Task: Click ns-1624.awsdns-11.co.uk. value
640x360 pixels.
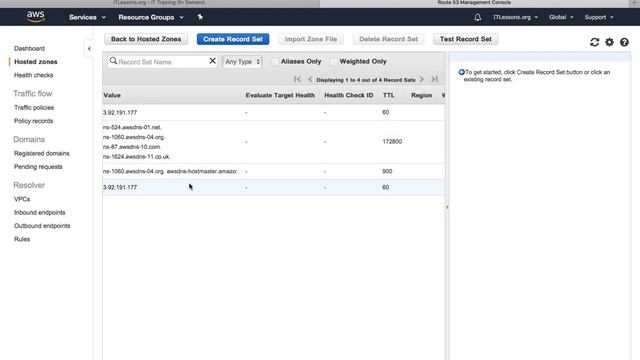Action: tap(136, 157)
